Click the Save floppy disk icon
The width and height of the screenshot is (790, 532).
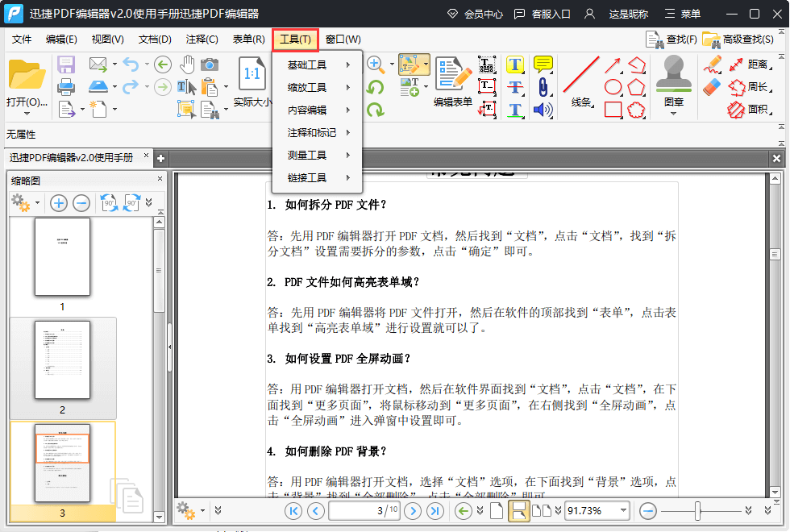[x=66, y=64]
